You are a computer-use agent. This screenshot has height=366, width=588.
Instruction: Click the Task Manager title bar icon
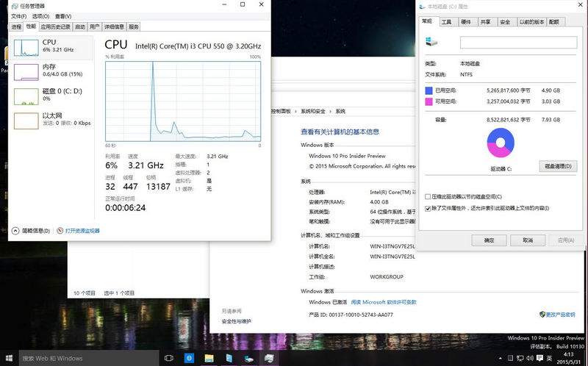coord(15,7)
